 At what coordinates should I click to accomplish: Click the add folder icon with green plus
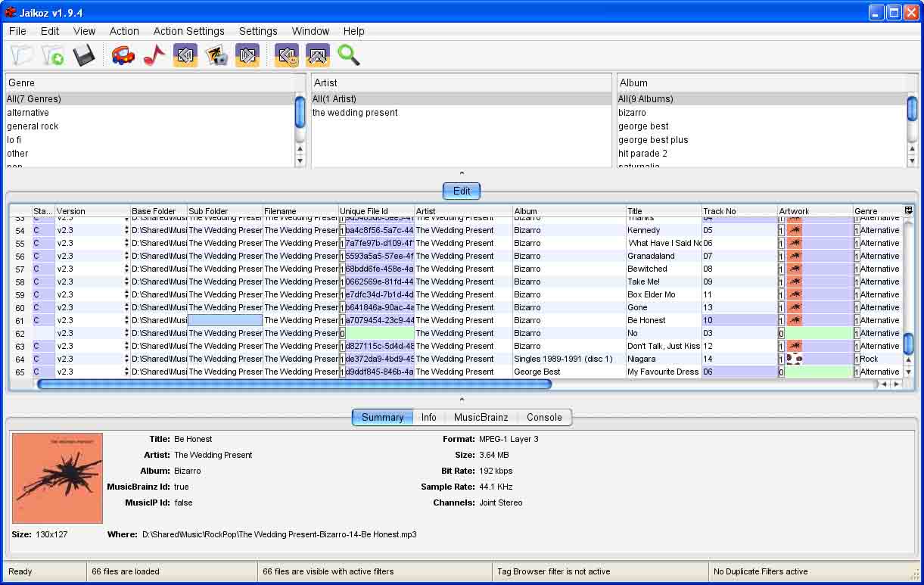click(53, 55)
